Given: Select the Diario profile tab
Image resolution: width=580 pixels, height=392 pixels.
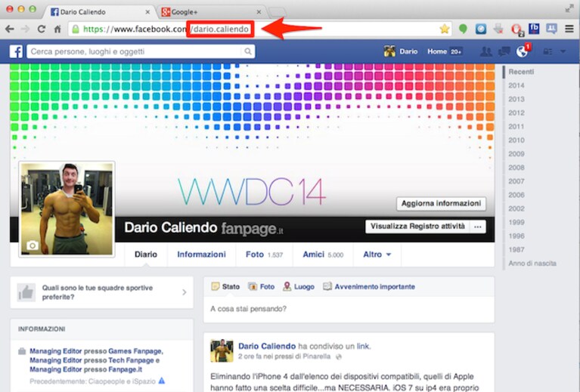Looking at the screenshot, I should pos(146,255).
